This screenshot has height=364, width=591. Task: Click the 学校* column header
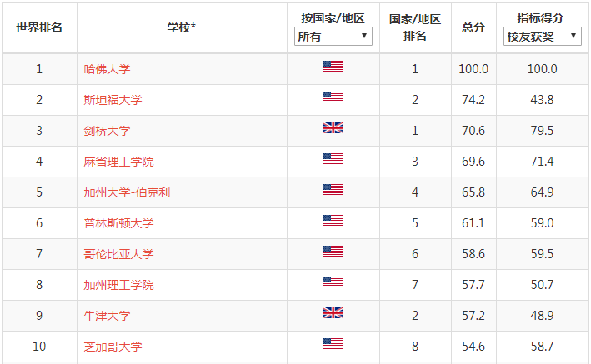[x=182, y=27]
